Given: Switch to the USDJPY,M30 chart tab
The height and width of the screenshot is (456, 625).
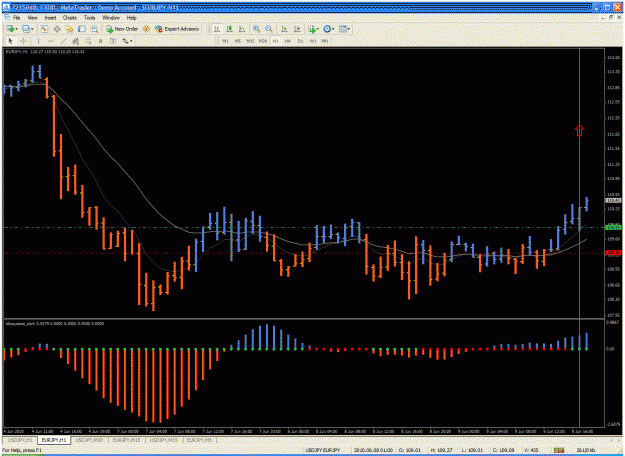Looking at the screenshot, I should 89,440.
